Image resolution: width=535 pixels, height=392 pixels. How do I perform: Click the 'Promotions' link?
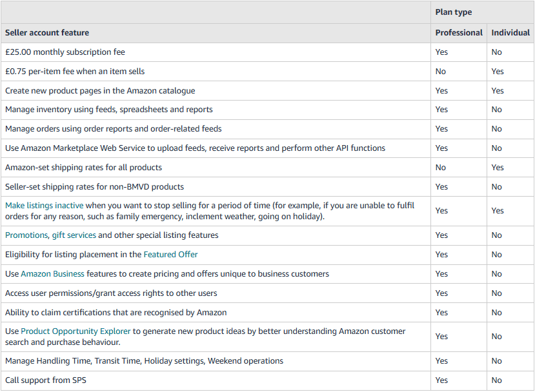[x=26, y=235]
